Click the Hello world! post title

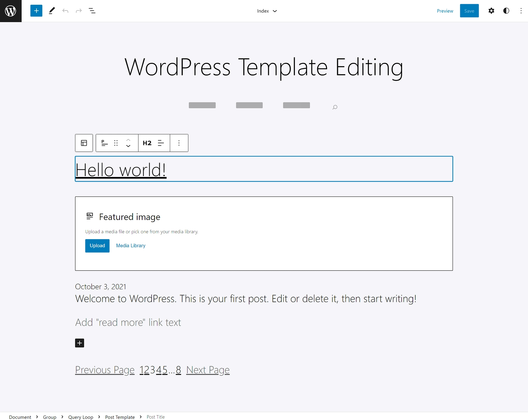pos(121,170)
